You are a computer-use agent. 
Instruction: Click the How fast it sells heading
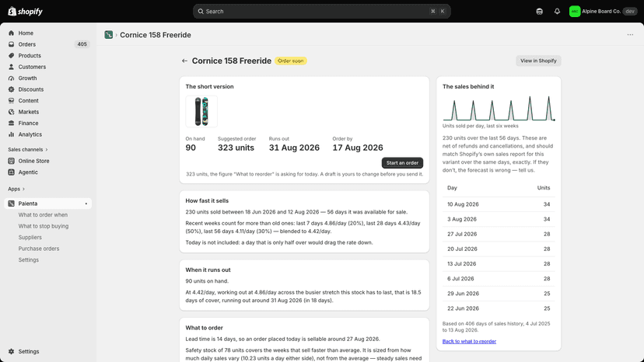click(x=207, y=200)
